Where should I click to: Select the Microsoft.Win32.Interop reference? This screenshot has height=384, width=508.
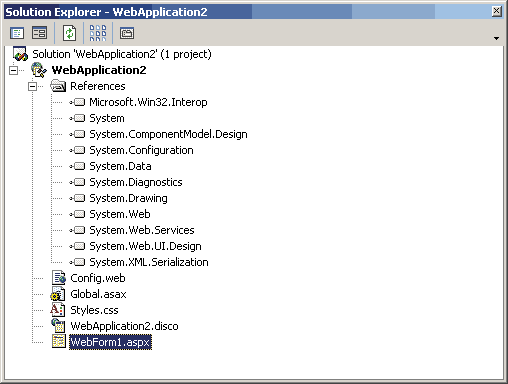tap(148, 102)
